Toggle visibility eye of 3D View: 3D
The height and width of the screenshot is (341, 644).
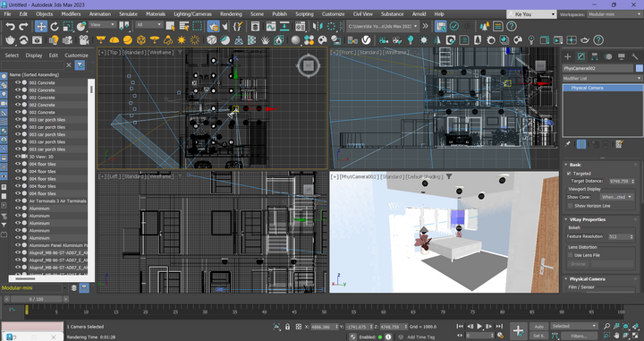[x=18, y=157]
